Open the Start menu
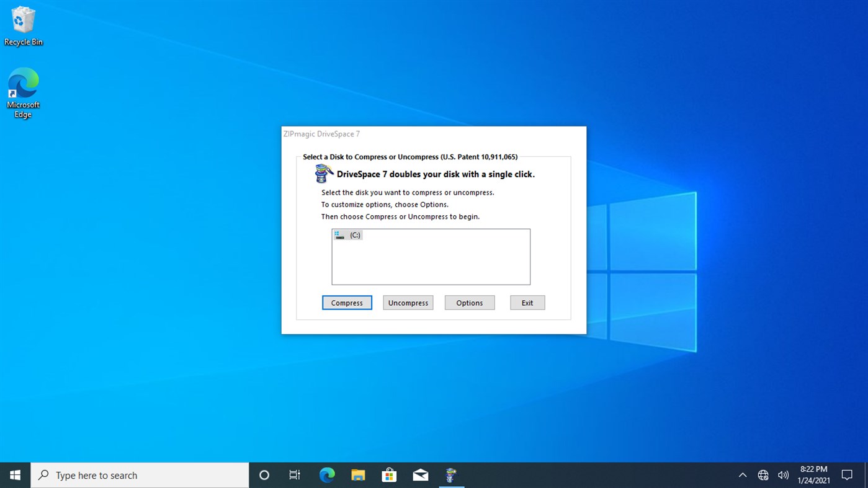 [x=14, y=475]
